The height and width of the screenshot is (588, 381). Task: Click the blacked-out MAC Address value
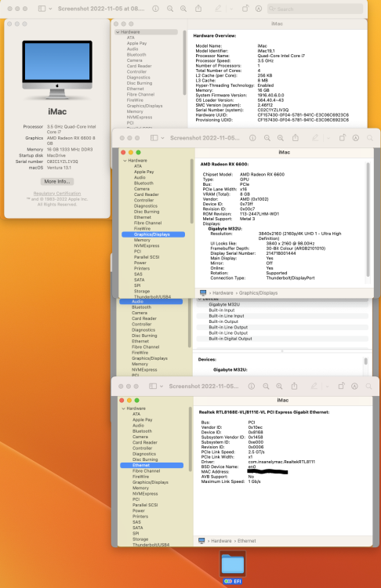click(x=268, y=471)
